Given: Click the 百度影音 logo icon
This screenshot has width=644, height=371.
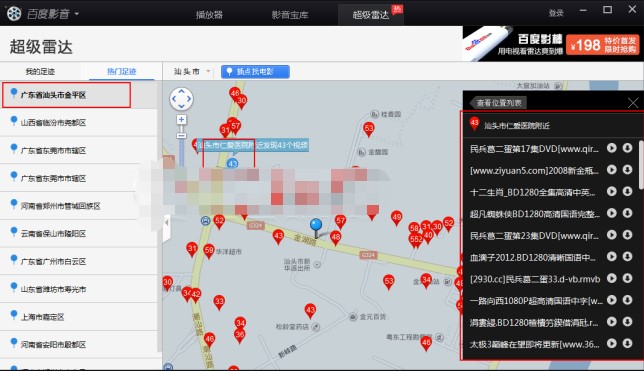Looking at the screenshot, I should pos(14,14).
